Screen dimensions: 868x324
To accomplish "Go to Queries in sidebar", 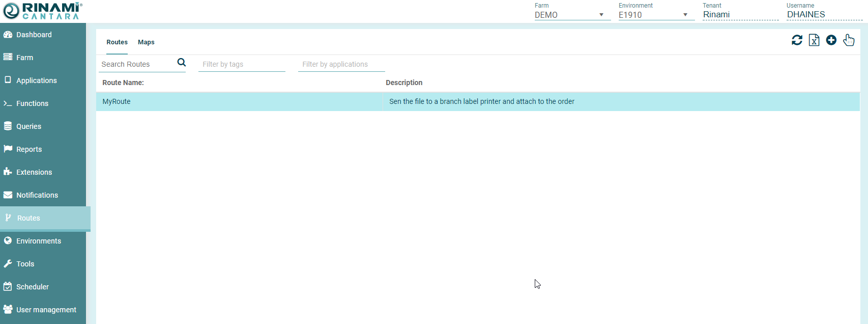I will pyautogui.click(x=28, y=126).
